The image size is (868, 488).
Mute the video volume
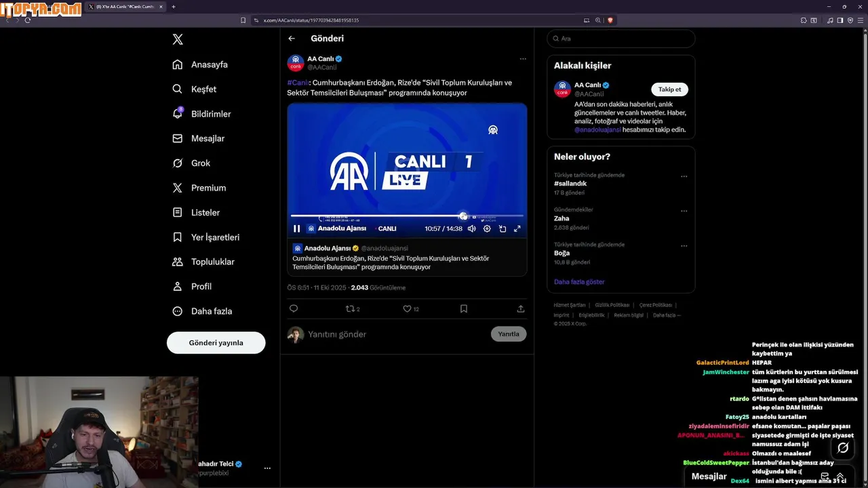pos(472,228)
